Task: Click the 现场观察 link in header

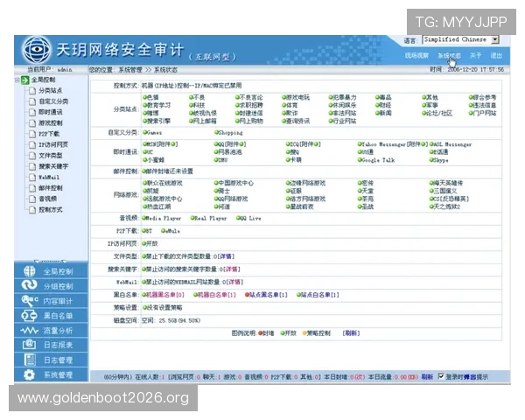Action: click(x=416, y=56)
